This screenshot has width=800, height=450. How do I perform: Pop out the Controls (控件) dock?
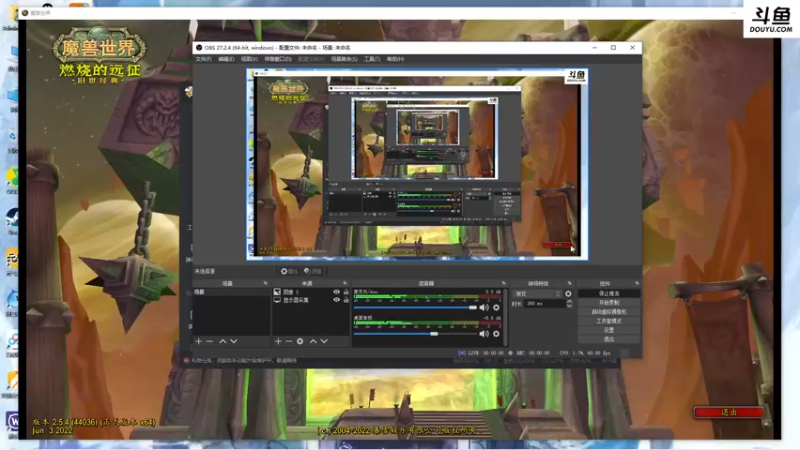pos(637,283)
